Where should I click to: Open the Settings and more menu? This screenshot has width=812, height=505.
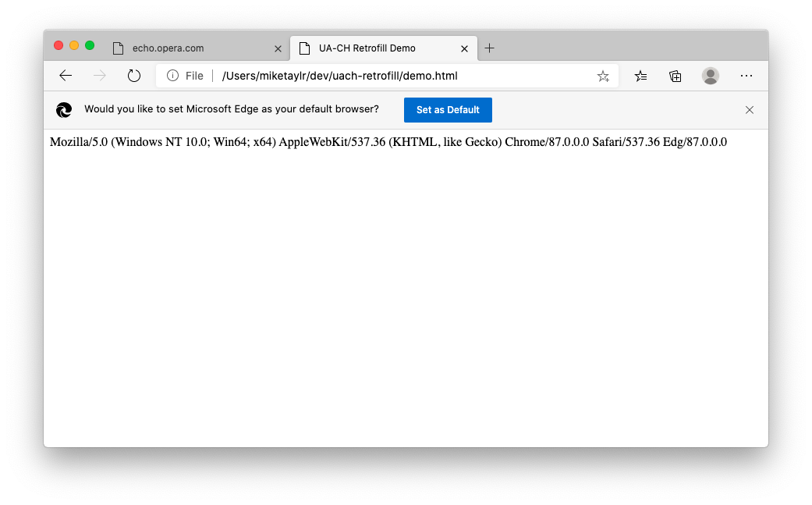pyautogui.click(x=746, y=76)
